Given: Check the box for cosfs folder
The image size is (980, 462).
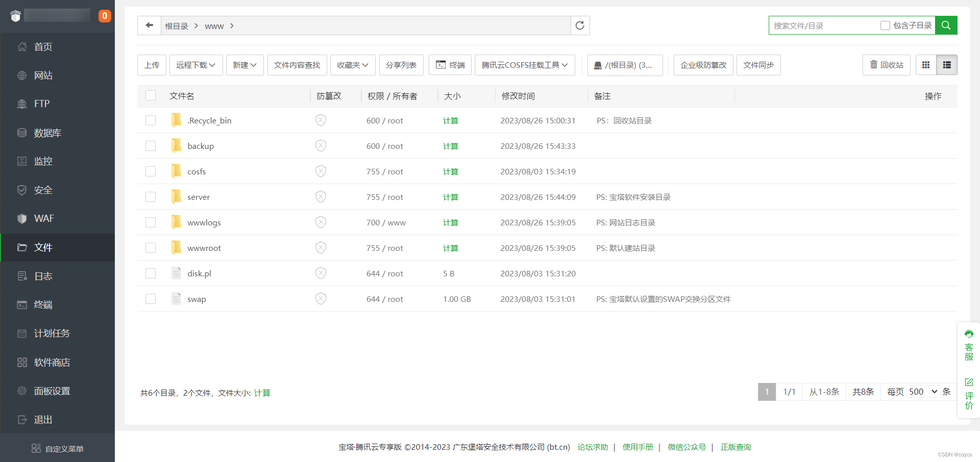Looking at the screenshot, I should click(151, 171).
